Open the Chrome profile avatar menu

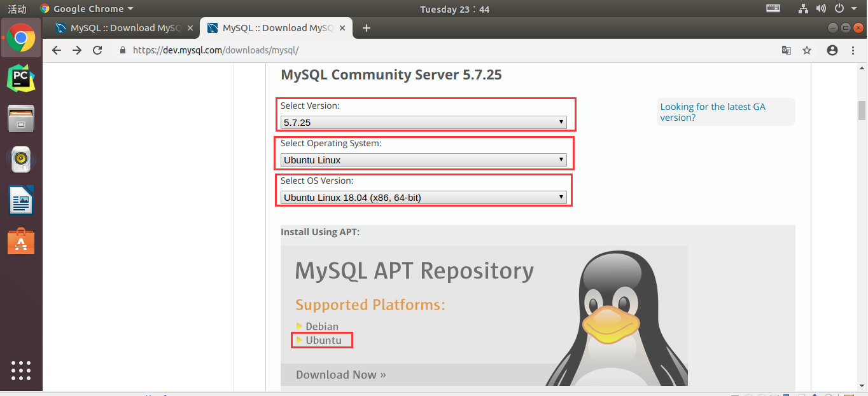pos(832,50)
